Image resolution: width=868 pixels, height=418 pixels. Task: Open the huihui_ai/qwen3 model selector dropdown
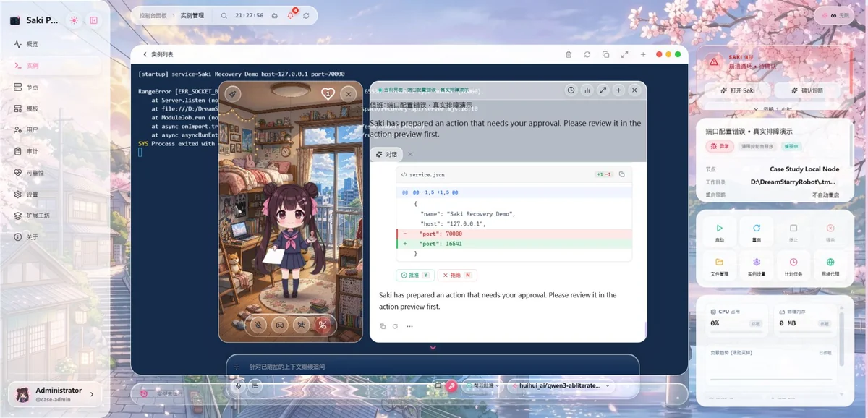click(x=560, y=386)
